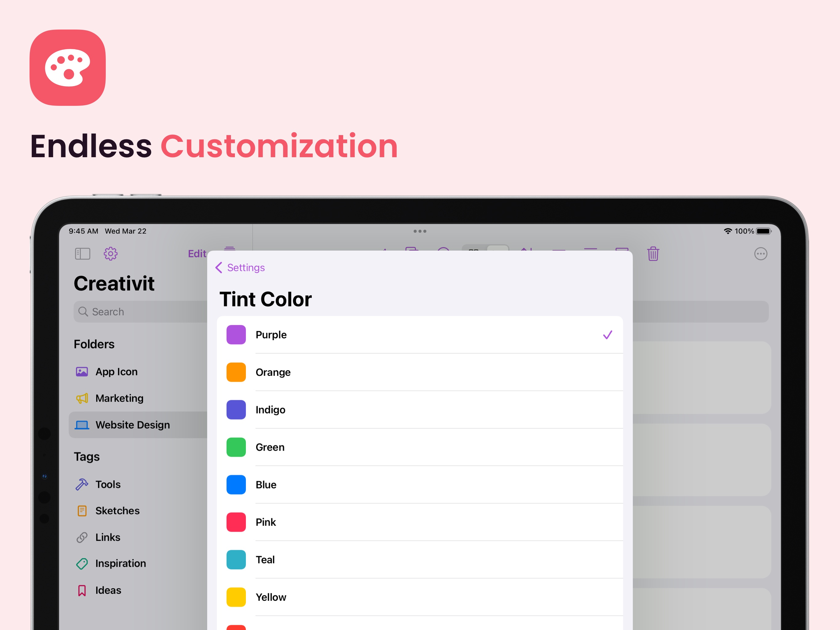
Task: Pick the Indigo tint option
Action: click(x=420, y=409)
